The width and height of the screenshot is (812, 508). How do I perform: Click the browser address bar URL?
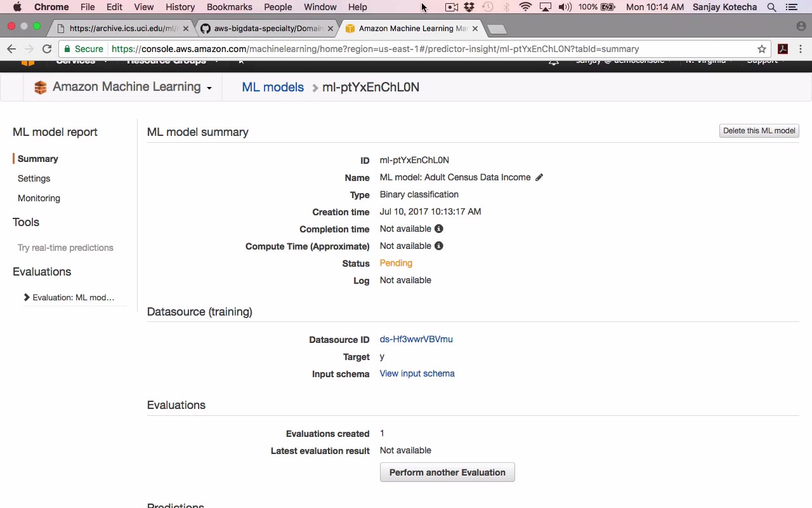tap(374, 49)
